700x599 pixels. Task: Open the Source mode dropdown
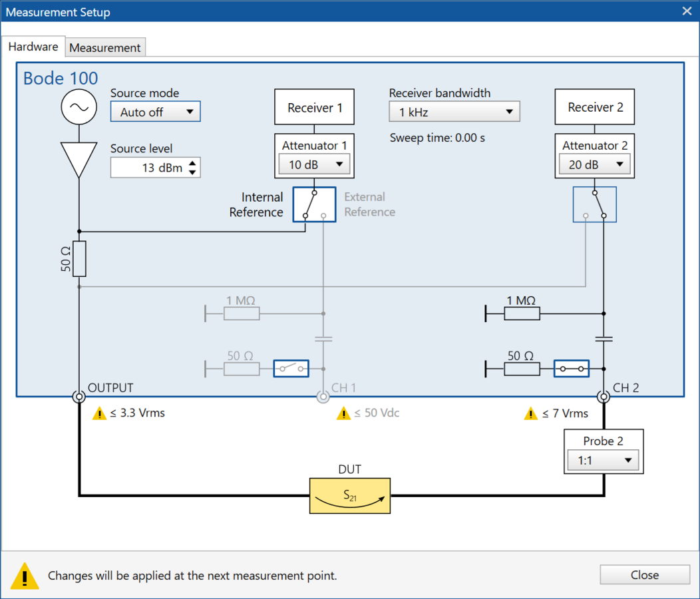coord(155,112)
